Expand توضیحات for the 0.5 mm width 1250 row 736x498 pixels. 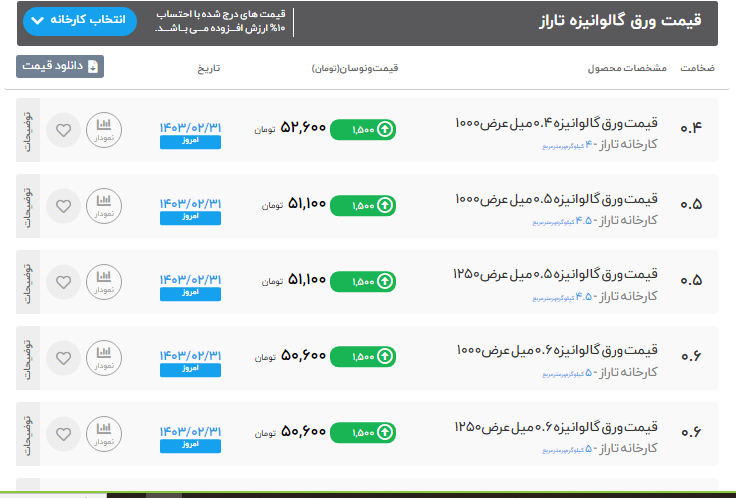click(x=28, y=281)
